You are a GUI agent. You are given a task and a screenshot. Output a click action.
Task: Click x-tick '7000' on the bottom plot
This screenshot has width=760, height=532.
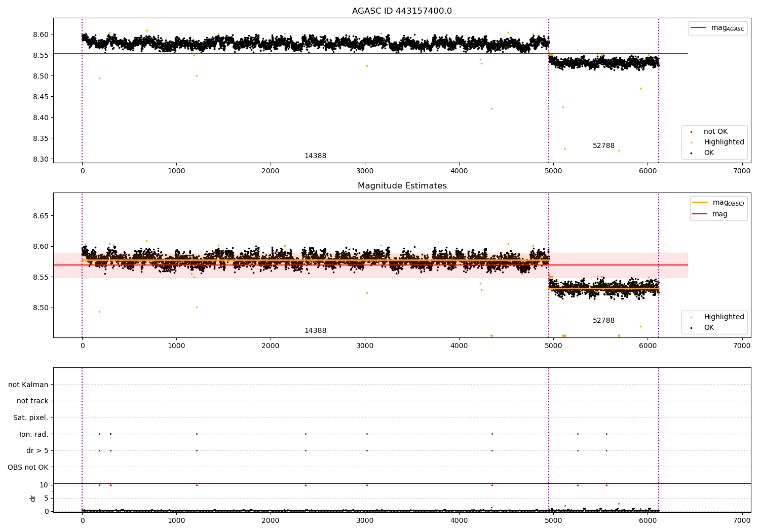pos(742,520)
